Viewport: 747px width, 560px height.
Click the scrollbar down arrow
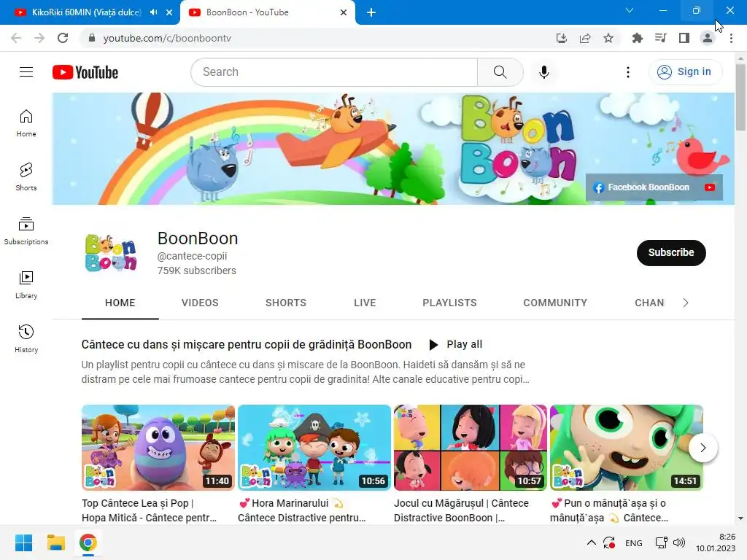pyautogui.click(x=741, y=518)
